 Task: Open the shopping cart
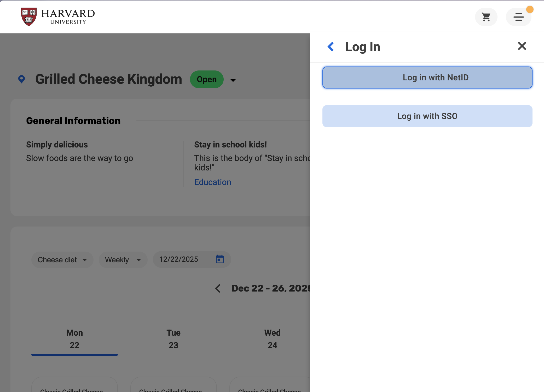(x=486, y=17)
